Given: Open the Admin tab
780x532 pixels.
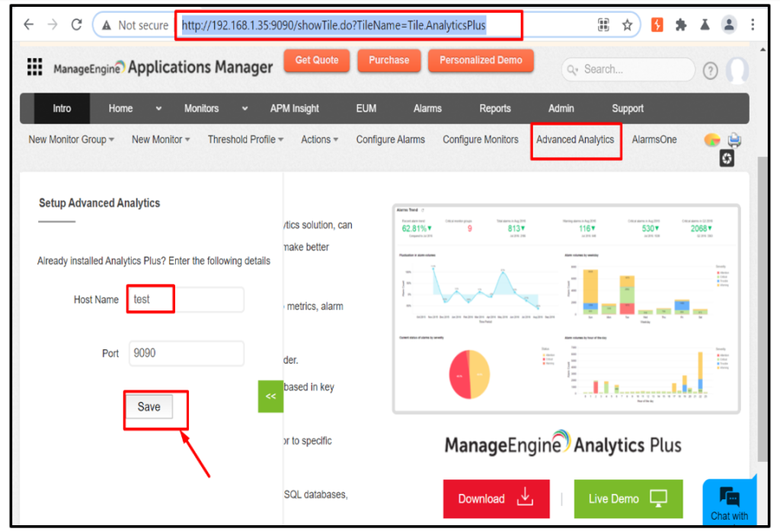Looking at the screenshot, I should click(561, 108).
